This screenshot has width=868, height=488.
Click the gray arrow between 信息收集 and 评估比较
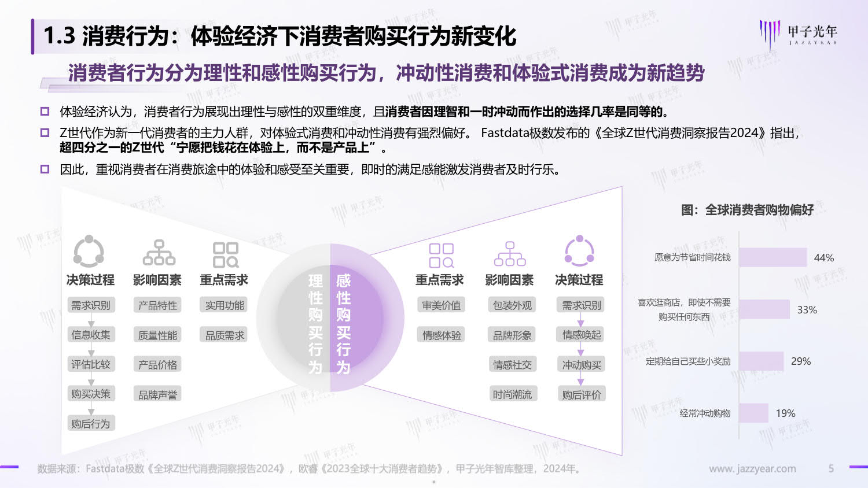click(91, 349)
